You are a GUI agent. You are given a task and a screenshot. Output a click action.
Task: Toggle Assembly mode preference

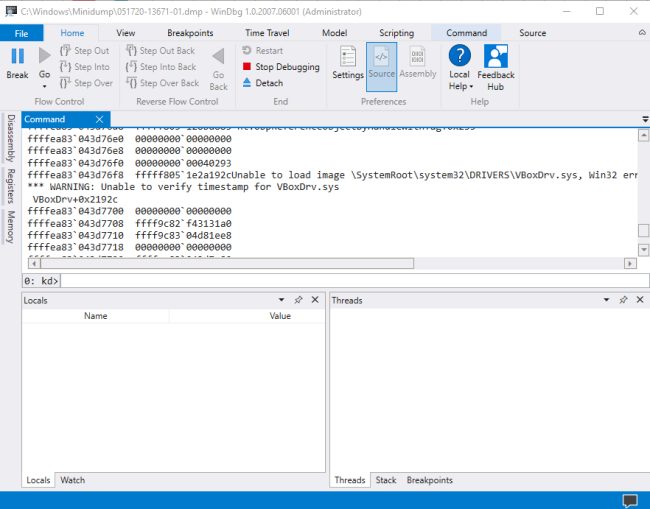point(417,62)
